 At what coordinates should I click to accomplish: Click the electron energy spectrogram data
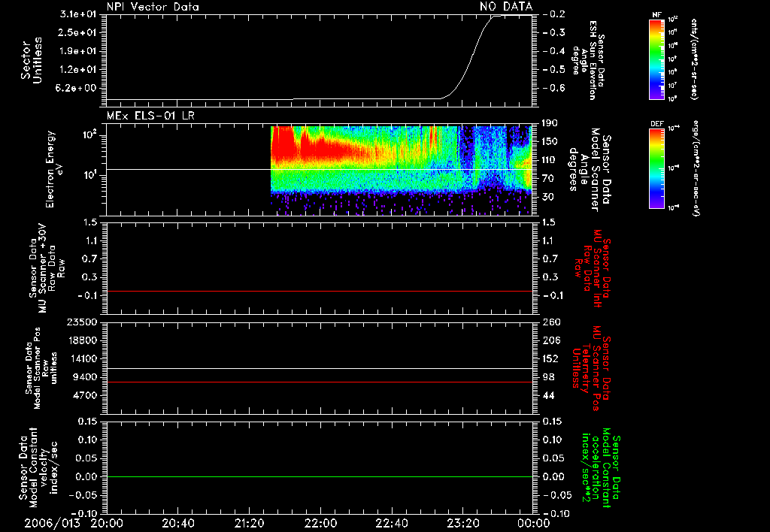402,169
